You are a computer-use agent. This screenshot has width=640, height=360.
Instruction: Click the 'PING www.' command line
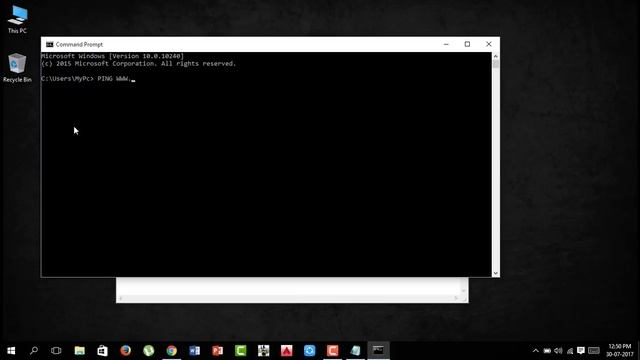tap(88, 79)
